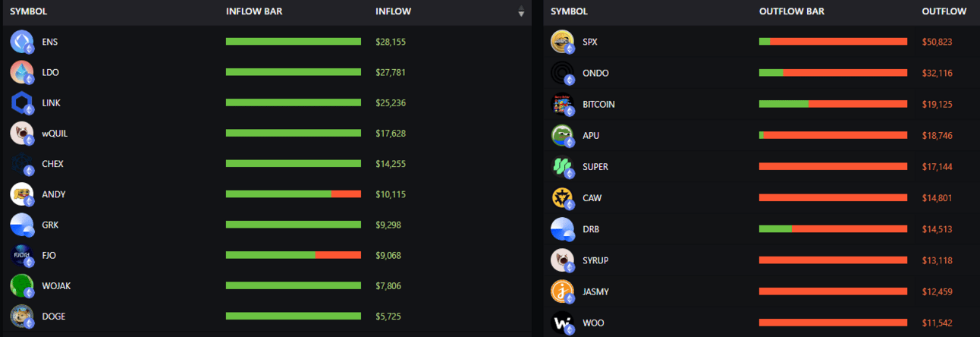Select the DOGE symbol name

(54, 316)
